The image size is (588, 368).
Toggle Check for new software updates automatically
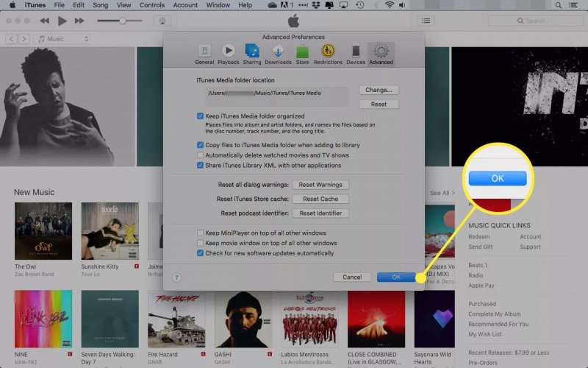click(200, 253)
